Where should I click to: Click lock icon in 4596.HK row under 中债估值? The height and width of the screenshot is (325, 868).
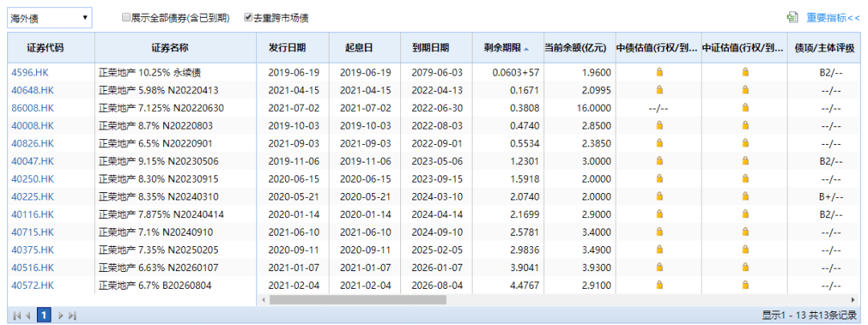pos(659,72)
